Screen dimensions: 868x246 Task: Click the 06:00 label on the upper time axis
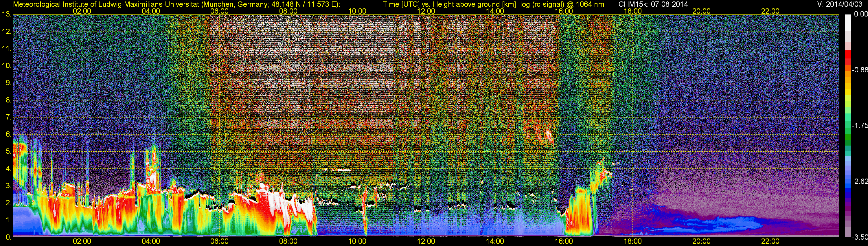point(219,11)
